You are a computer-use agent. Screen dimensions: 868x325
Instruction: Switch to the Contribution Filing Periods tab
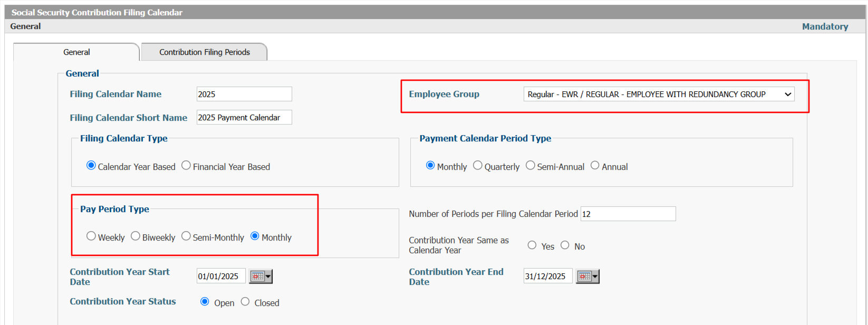coord(205,52)
